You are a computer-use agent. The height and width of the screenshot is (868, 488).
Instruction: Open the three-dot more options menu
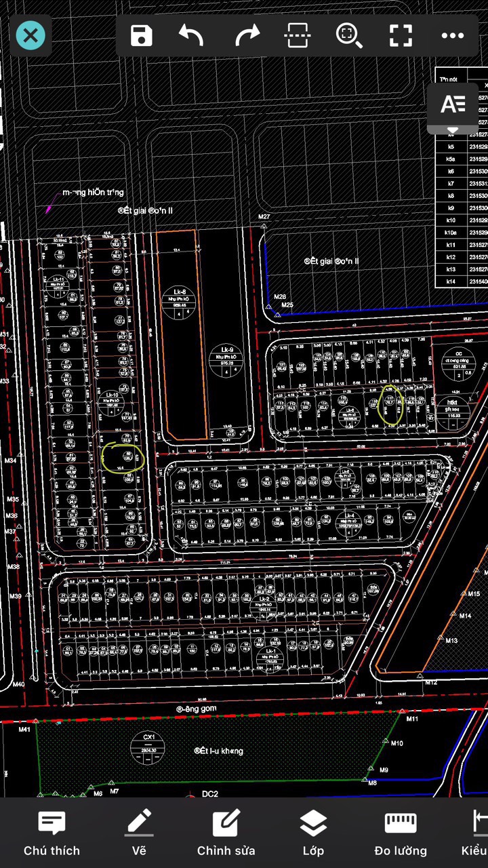(x=452, y=35)
